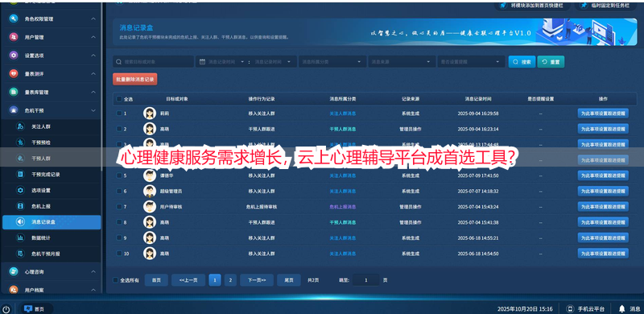Tick the checkbox for row 7
The width and height of the screenshot is (644, 314).
pyautogui.click(x=119, y=207)
